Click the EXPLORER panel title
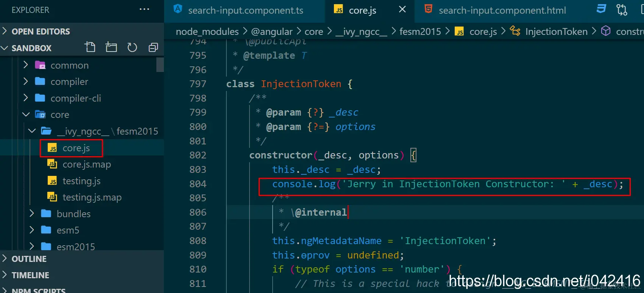The height and width of the screenshot is (293, 644). (30, 10)
